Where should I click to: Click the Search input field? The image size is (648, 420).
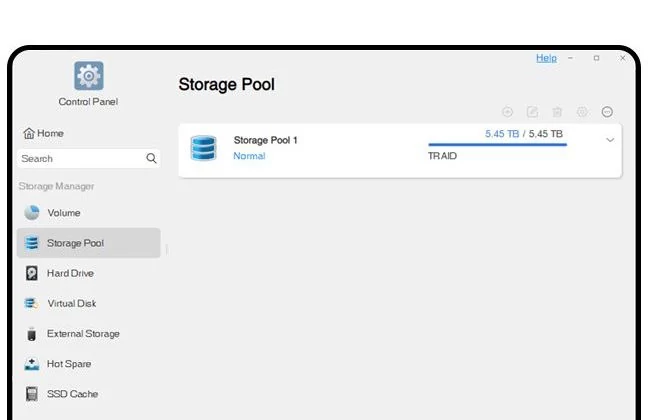(88, 158)
